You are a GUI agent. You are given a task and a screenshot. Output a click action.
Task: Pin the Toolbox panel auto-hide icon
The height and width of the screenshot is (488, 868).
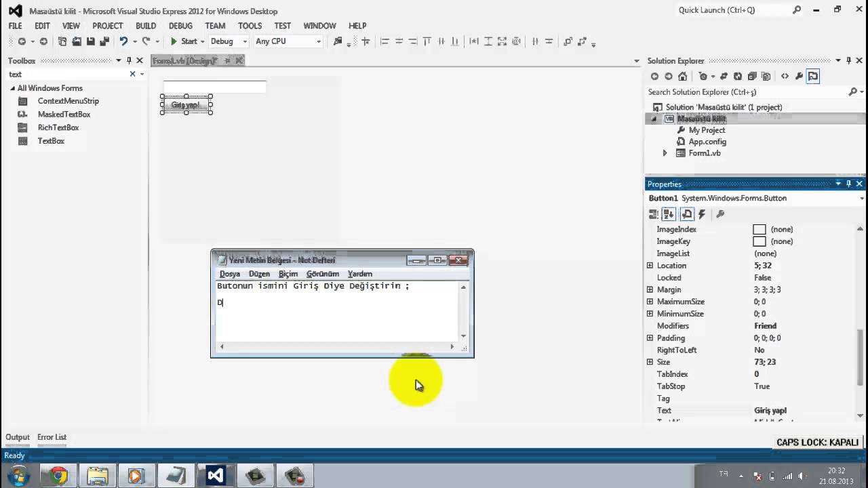pos(129,61)
